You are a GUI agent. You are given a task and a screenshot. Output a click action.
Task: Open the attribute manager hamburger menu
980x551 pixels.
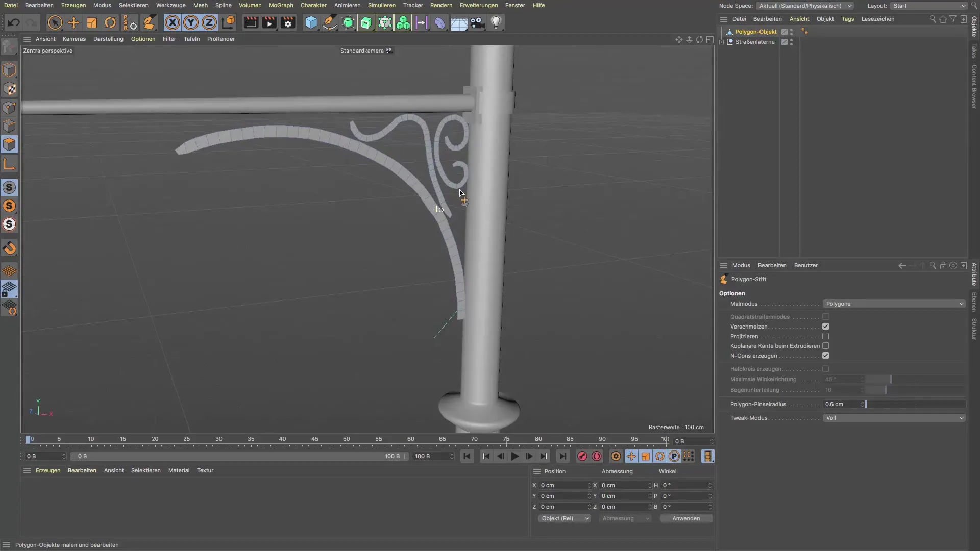click(723, 265)
